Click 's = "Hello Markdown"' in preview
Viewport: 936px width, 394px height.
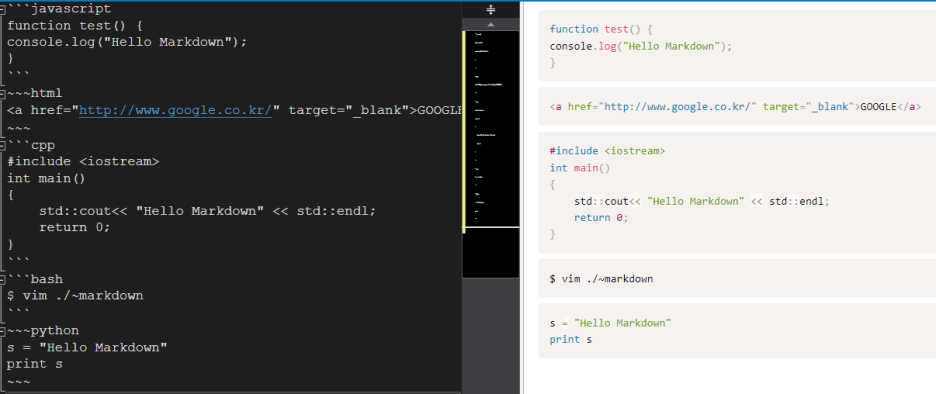click(611, 323)
